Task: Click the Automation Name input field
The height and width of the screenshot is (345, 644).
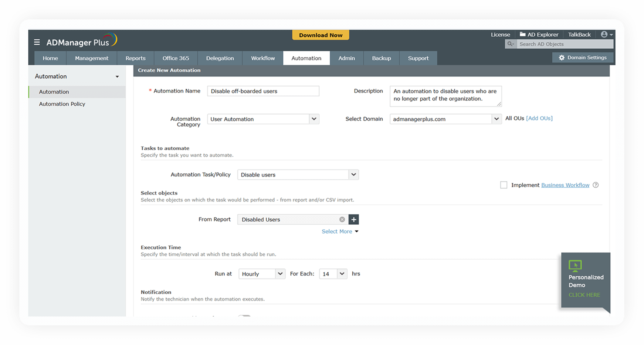Action: coord(263,91)
